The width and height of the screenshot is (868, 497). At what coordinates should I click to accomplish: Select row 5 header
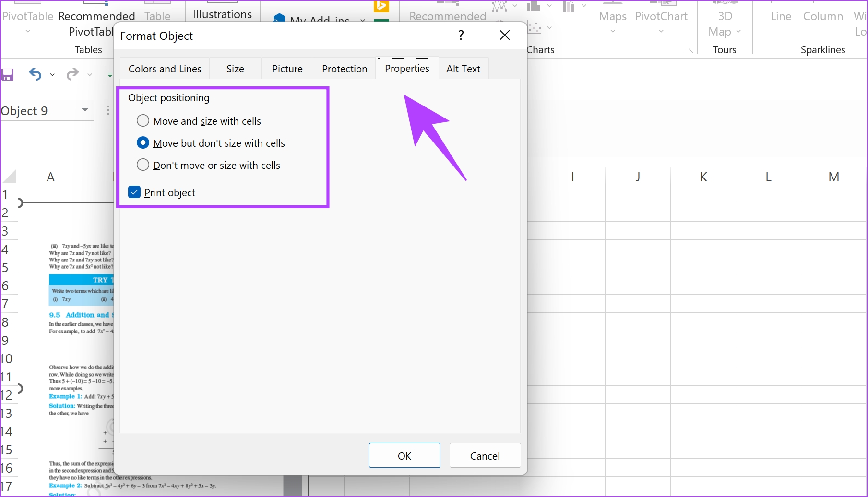[8, 267]
